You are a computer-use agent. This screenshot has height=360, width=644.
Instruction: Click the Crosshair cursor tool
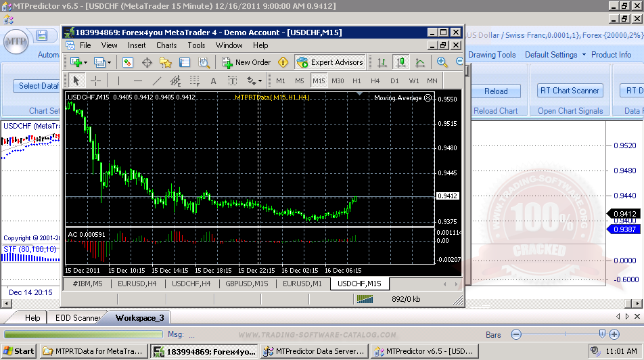click(x=96, y=81)
